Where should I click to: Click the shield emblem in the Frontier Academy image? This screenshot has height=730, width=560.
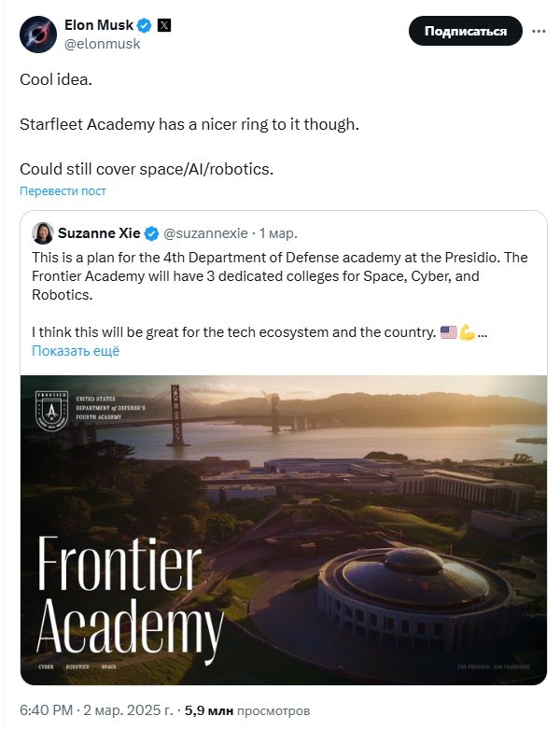pos(51,412)
